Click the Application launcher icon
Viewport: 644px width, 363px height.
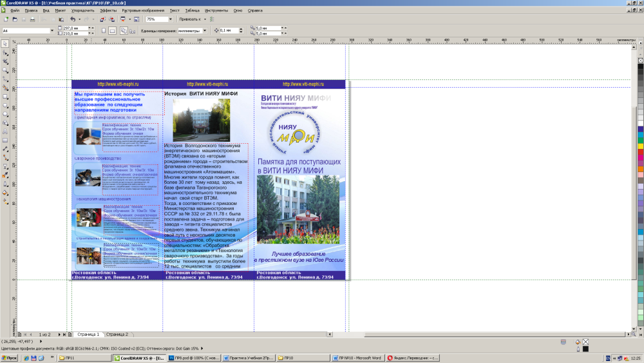point(123,19)
